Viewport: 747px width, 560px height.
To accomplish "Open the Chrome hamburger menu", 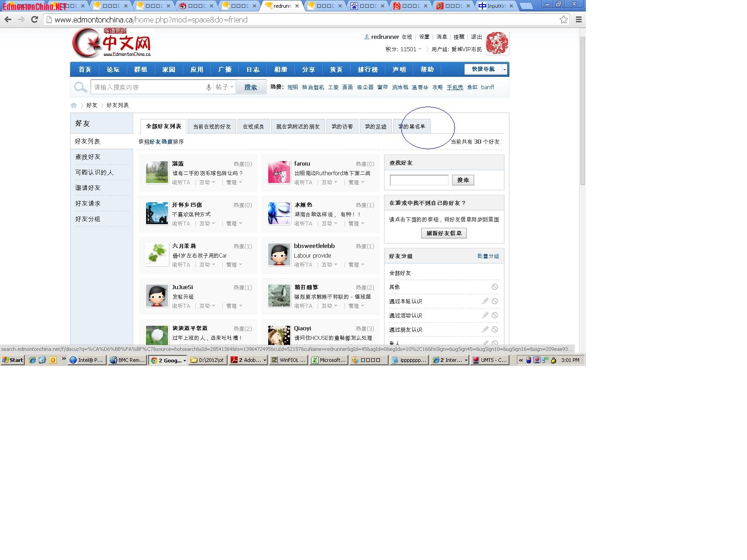I will coord(579,20).
